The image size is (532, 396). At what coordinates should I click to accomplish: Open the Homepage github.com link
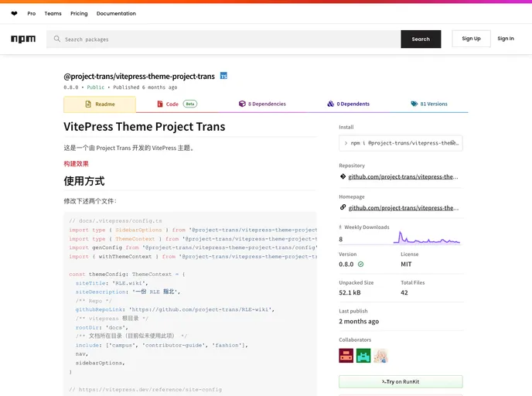pyautogui.click(x=404, y=208)
